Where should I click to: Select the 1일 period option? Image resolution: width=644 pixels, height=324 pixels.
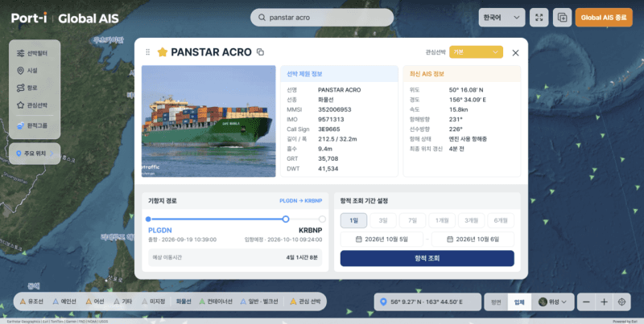[353, 220]
